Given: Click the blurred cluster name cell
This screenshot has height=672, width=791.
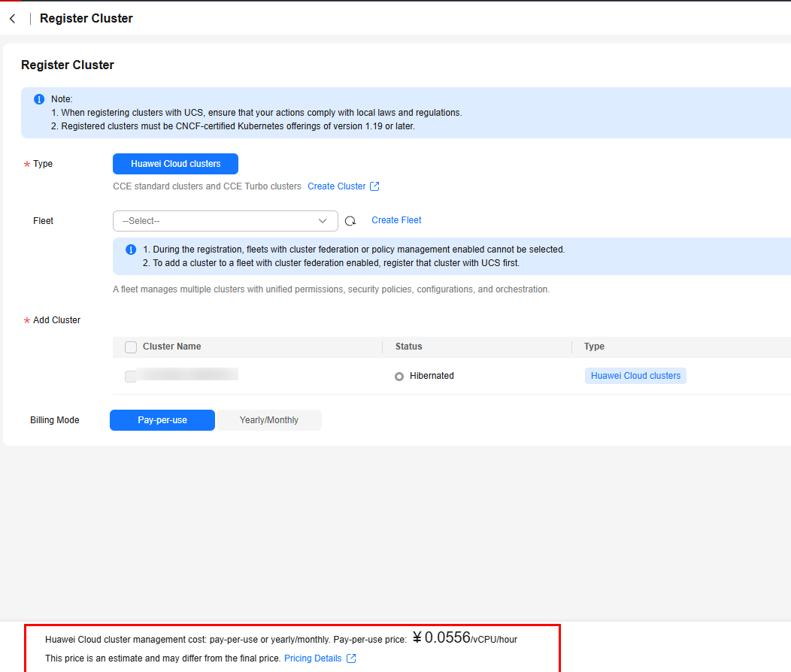Looking at the screenshot, I should pos(187,374).
